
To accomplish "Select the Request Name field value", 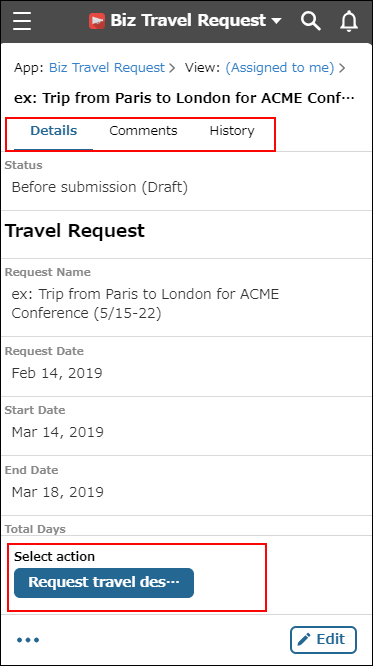I will pos(145,303).
